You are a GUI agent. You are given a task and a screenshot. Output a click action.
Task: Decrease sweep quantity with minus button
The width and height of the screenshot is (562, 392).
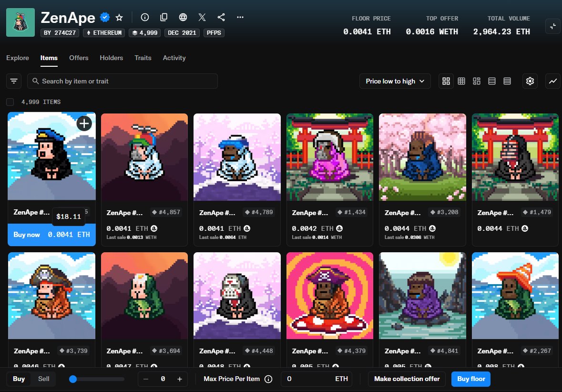tap(145, 379)
